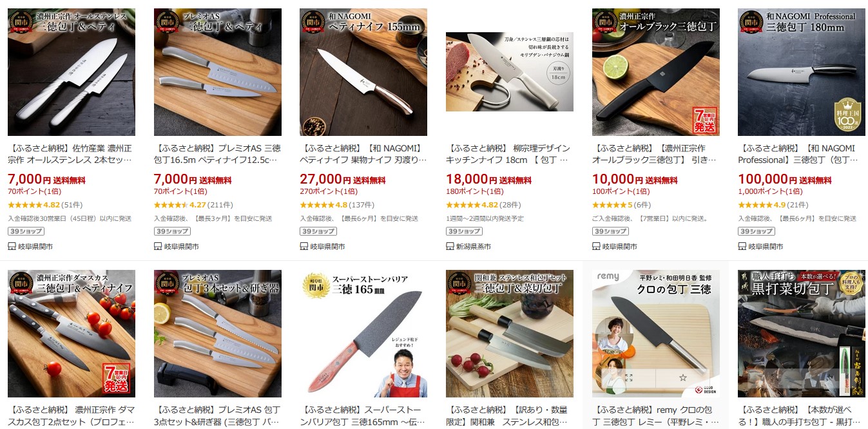Open the remy クロの包丁 三徳 image

pyautogui.click(x=656, y=334)
